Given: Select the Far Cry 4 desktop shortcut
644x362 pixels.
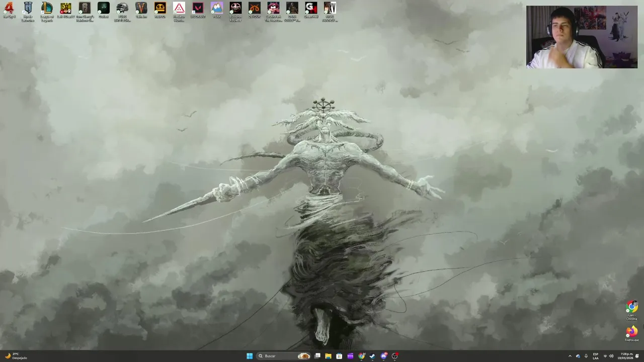Looking at the screenshot, I should pyautogui.click(x=9, y=11).
